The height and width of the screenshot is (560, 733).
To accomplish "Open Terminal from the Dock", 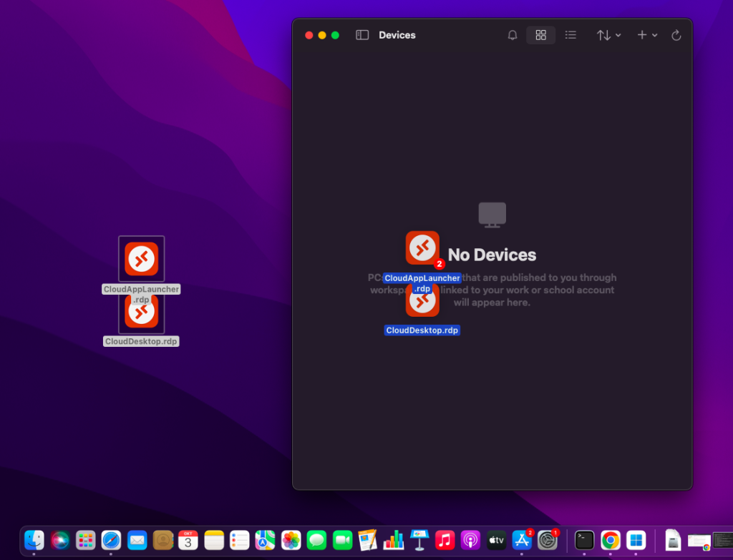I will [584, 541].
